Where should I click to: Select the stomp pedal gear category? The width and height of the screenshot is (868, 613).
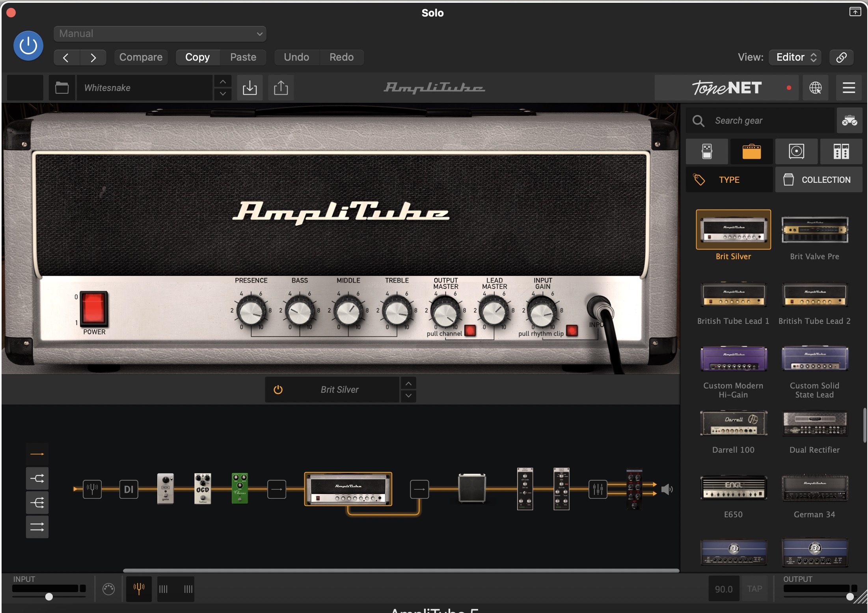pyautogui.click(x=707, y=151)
